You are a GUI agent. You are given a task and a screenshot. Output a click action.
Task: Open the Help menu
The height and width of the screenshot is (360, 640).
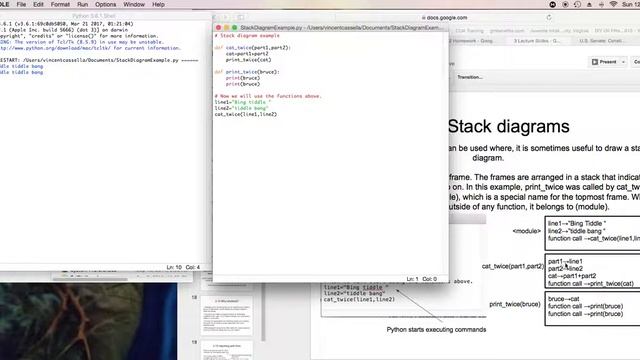pos(158,4)
